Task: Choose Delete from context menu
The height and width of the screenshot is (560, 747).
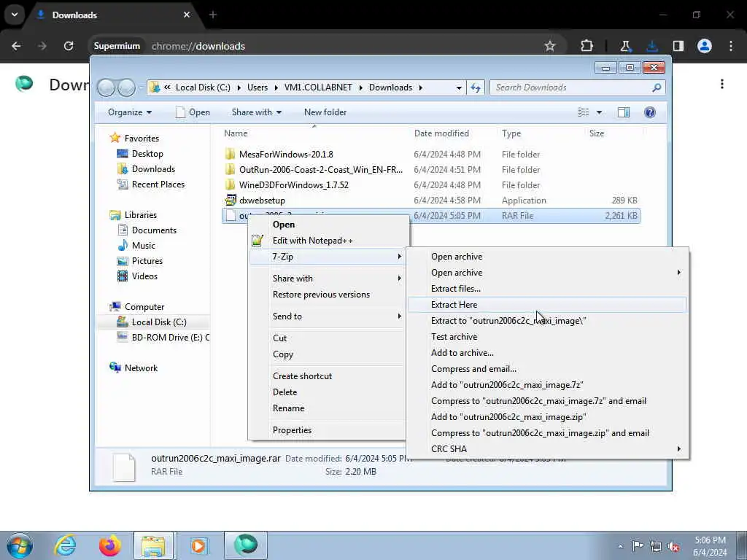Action: click(328, 392)
